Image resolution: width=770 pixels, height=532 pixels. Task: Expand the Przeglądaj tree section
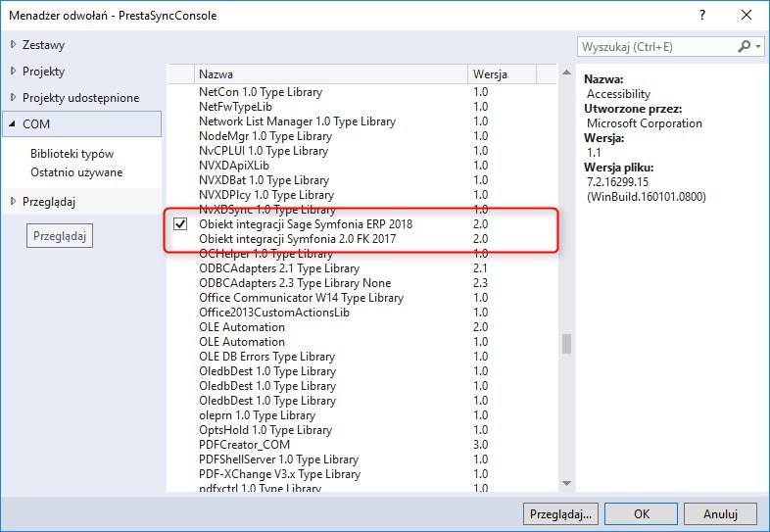coord(14,202)
